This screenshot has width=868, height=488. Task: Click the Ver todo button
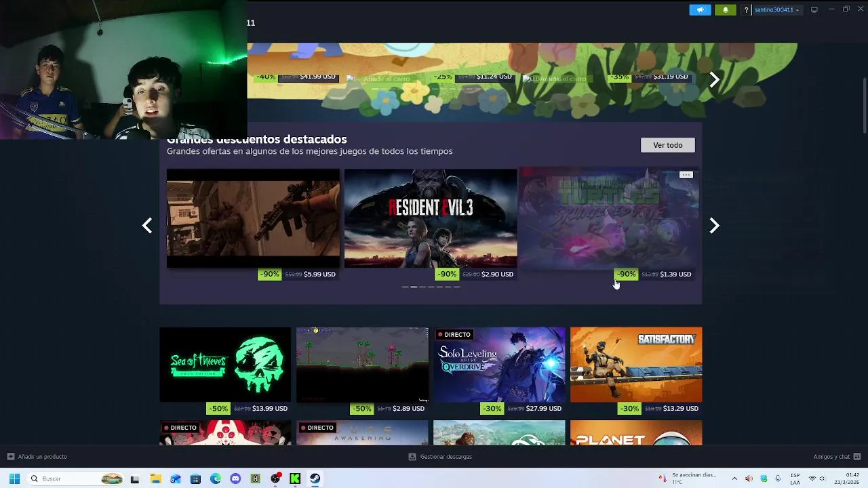point(668,145)
